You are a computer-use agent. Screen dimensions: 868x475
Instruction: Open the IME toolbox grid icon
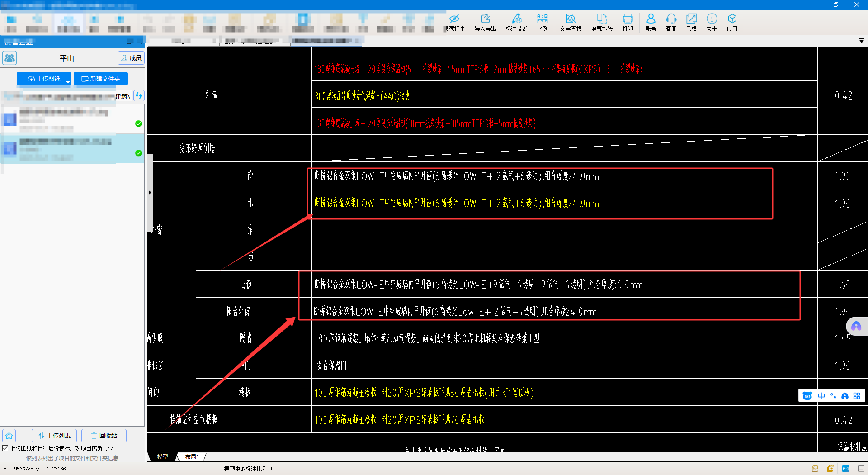[857, 396]
